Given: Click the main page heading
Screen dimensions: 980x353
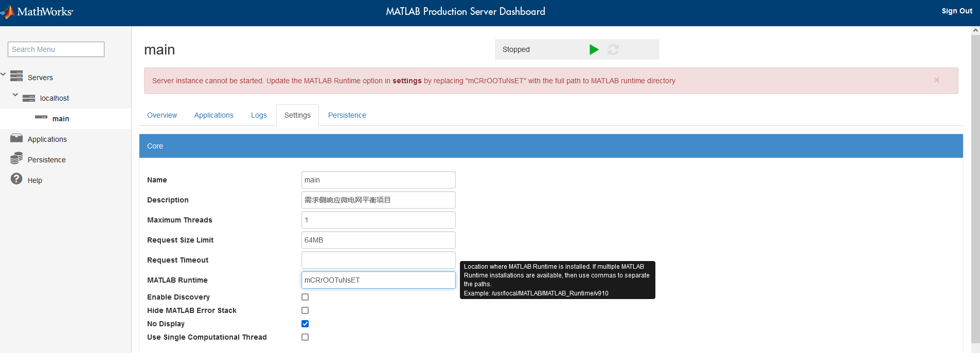Looking at the screenshot, I should pyautogui.click(x=159, y=50).
